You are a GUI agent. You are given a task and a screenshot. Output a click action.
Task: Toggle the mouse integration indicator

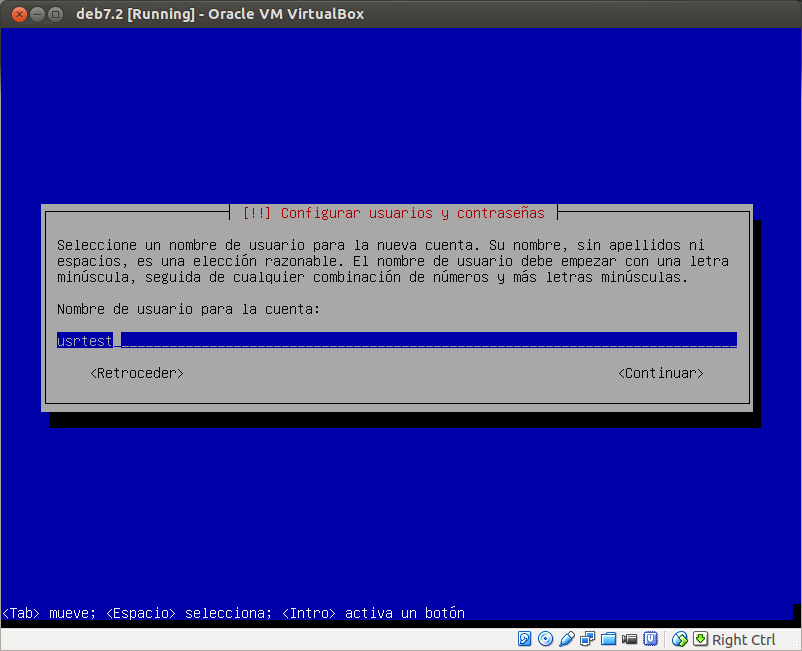pos(679,638)
